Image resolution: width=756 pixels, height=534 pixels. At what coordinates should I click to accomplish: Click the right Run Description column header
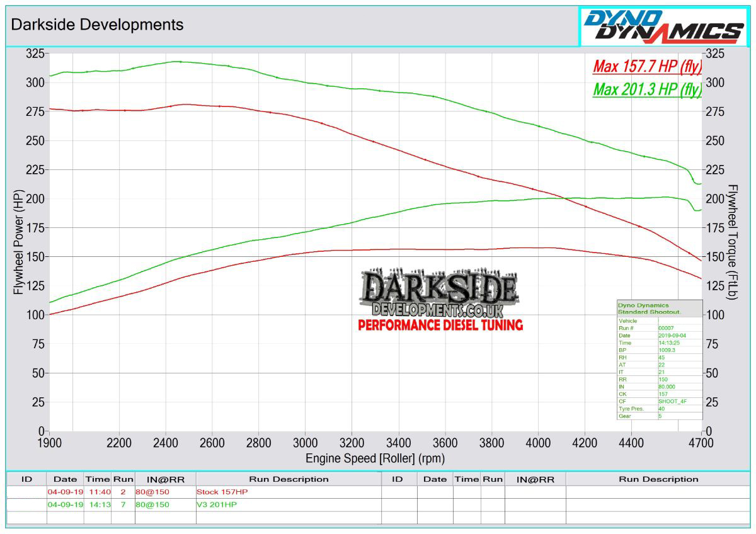point(658,479)
